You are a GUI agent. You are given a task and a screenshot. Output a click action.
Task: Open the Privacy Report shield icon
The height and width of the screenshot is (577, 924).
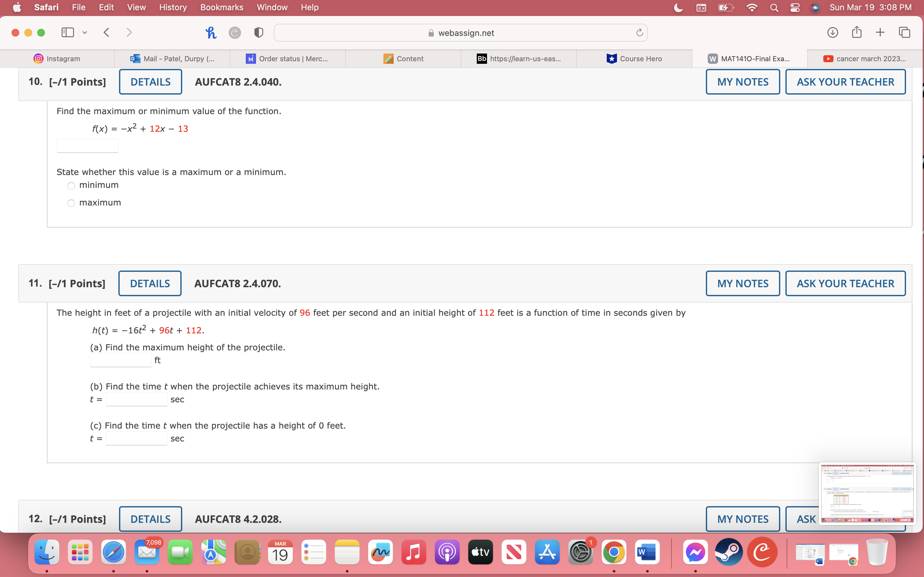tap(259, 32)
